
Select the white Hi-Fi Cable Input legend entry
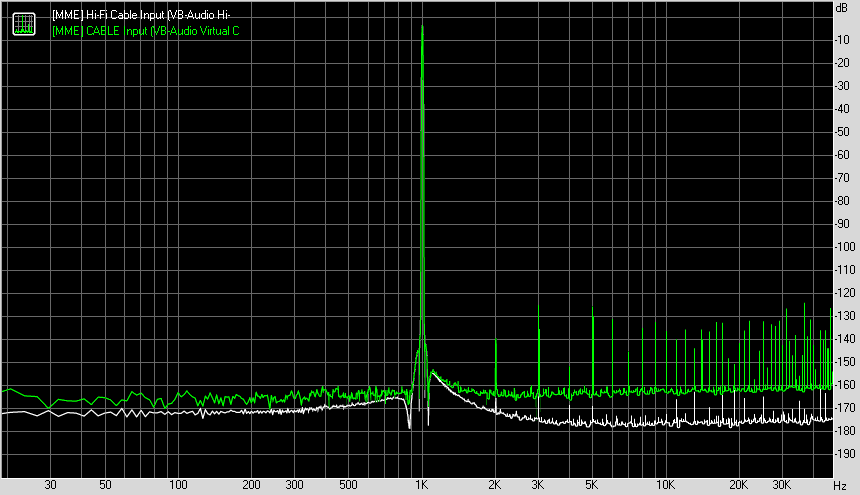(x=141, y=15)
